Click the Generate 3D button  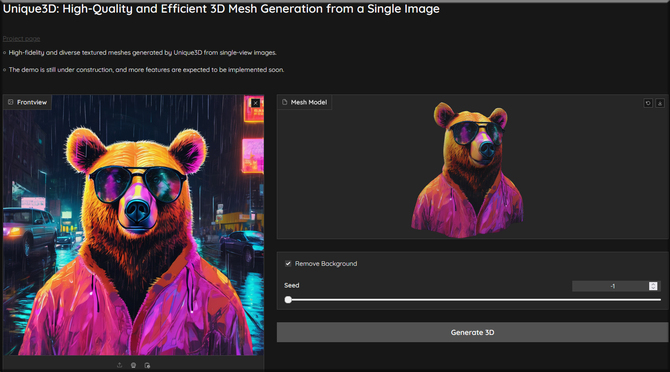(x=472, y=332)
